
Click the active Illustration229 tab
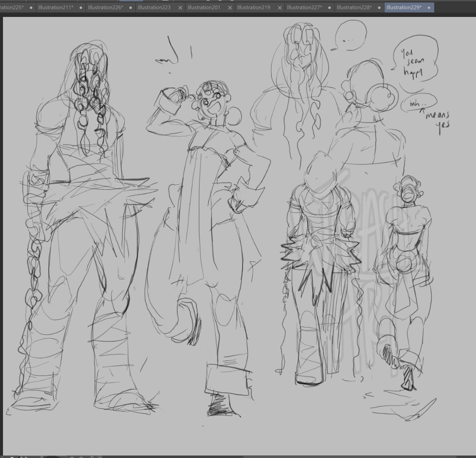403,7
